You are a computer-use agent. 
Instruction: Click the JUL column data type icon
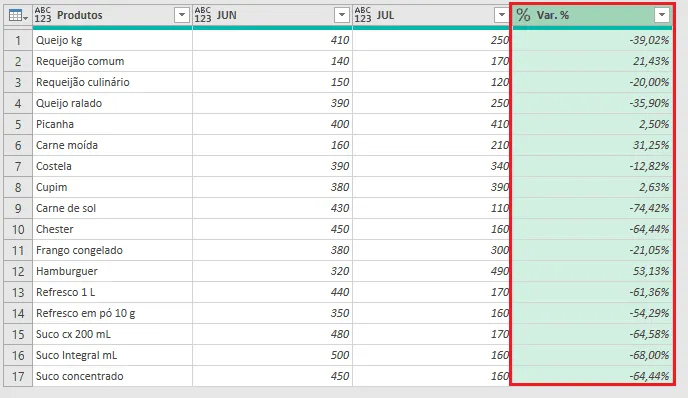coord(363,15)
